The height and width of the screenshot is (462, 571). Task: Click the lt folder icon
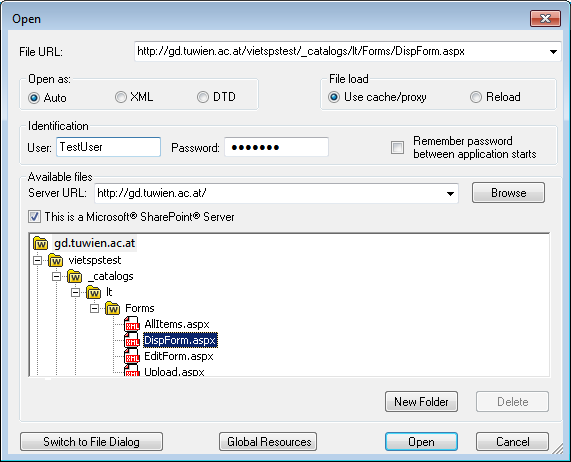(x=94, y=292)
